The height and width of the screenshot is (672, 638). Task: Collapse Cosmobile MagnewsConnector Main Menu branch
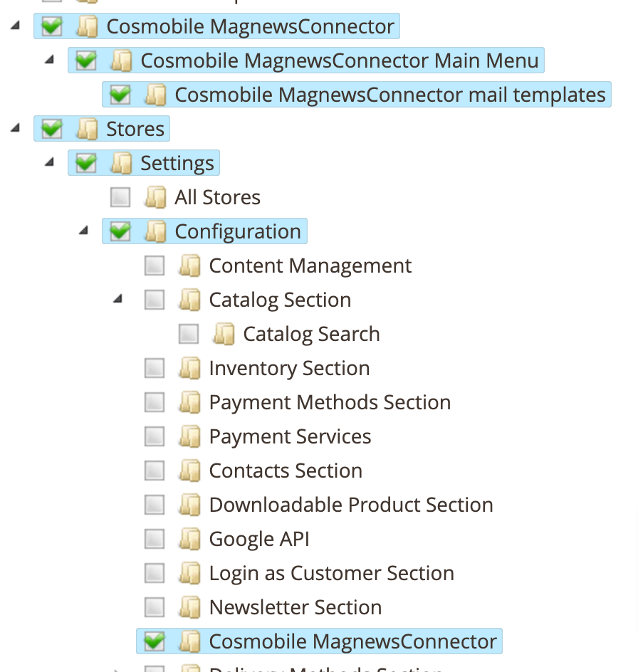tap(49, 61)
